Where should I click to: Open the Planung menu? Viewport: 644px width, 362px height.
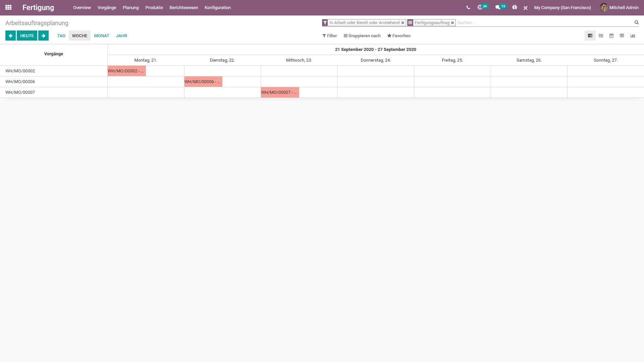(130, 7)
